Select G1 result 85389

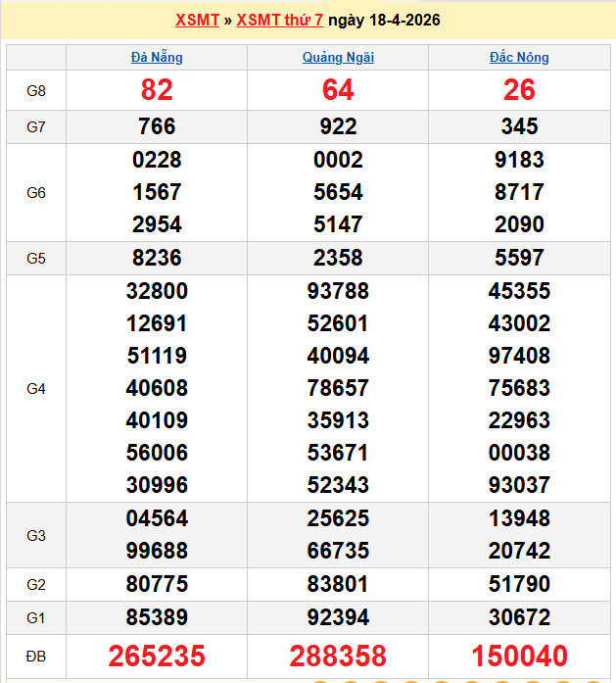157,617
